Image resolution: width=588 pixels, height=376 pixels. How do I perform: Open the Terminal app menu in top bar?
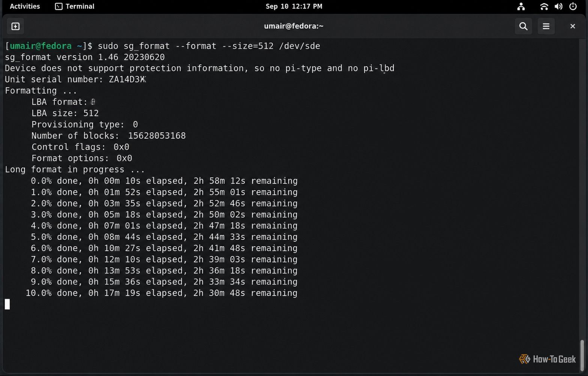(x=75, y=6)
